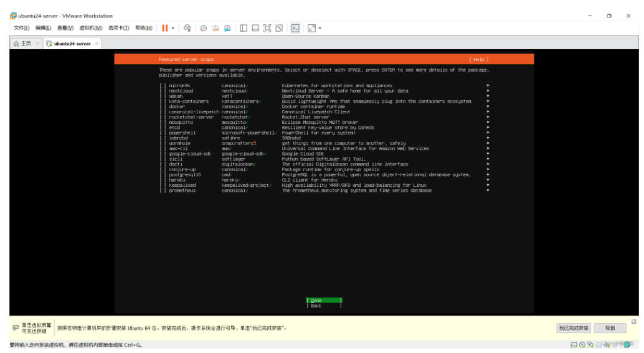The width and height of the screenshot is (644, 353).
Task: Click the sabnzbd snap name
Action: point(178,138)
